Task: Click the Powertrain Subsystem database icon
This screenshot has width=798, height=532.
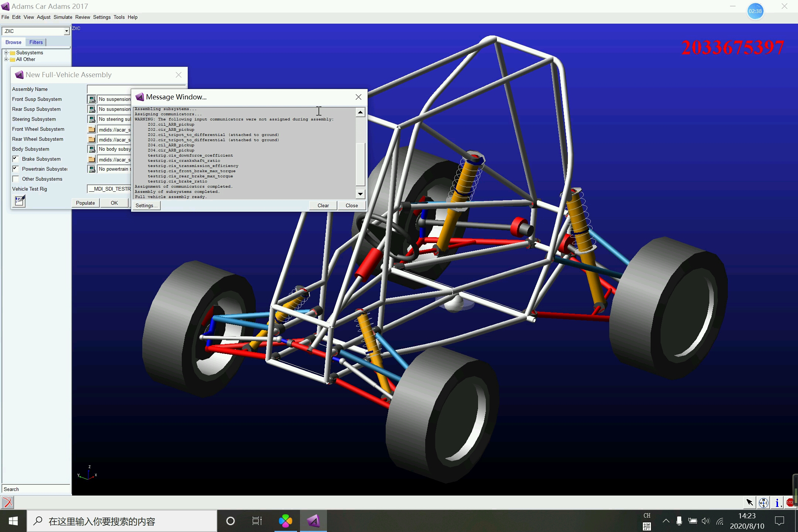Action: 91,169
